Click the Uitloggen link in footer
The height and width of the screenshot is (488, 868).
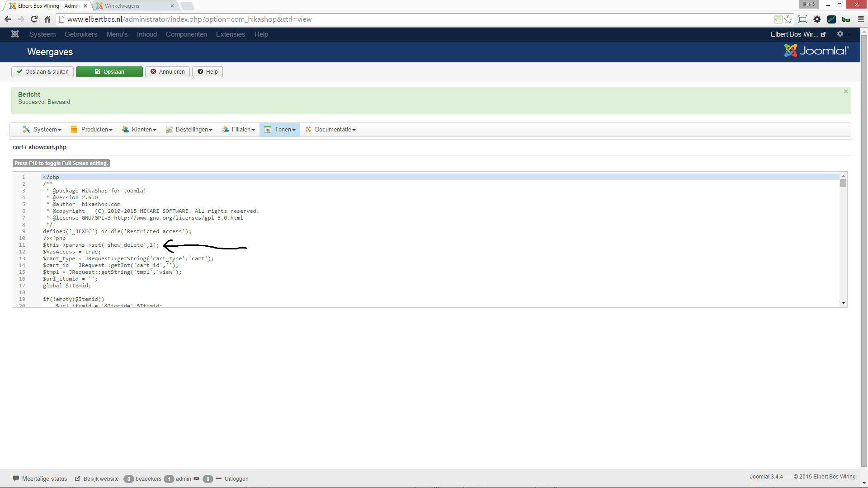point(236,479)
